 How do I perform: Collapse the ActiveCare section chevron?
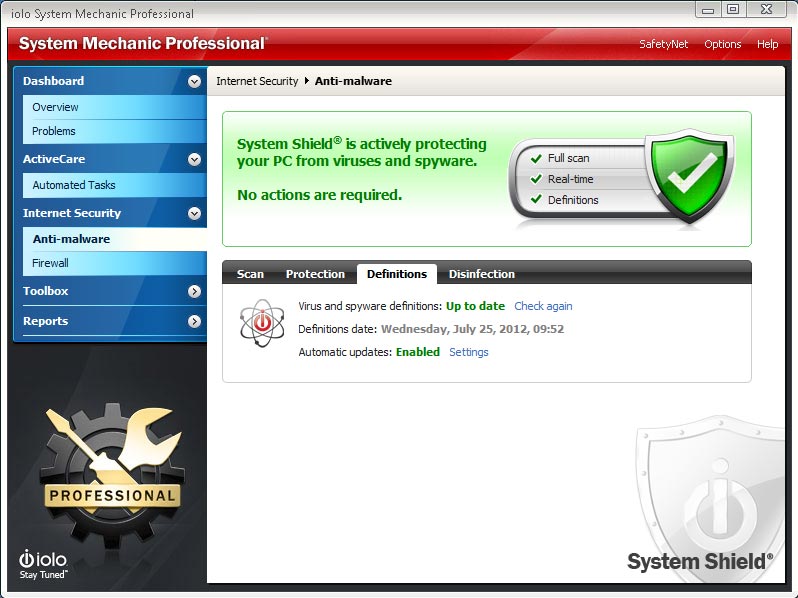pos(194,159)
